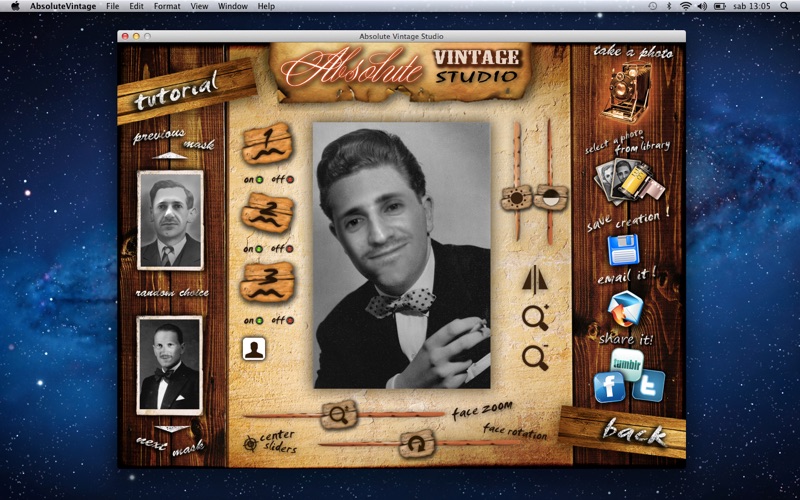Click the Absolute Vintage Studio logo banner
Image resolution: width=800 pixels, height=500 pixels.
point(401,71)
